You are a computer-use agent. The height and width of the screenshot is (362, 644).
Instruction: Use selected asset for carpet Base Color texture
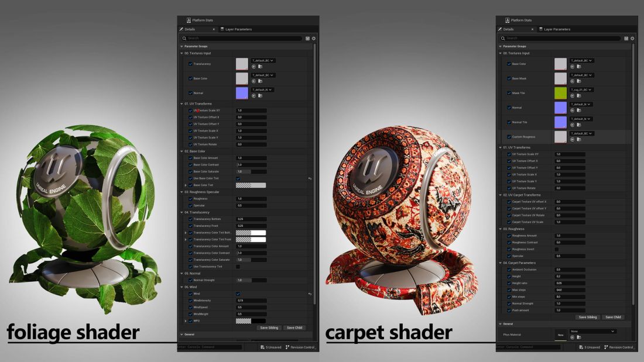click(572, 67)
